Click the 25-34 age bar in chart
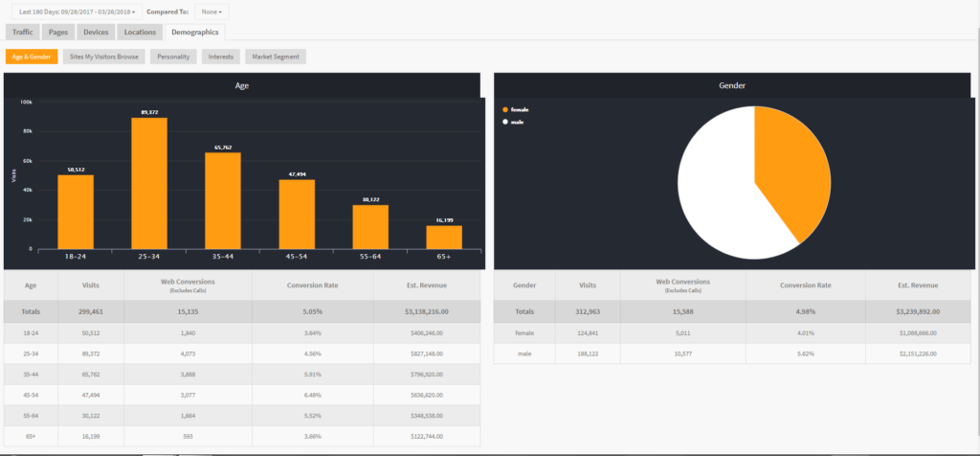This screenshot has height=456, width=980. pyautogui.click(x=149, y=182)
